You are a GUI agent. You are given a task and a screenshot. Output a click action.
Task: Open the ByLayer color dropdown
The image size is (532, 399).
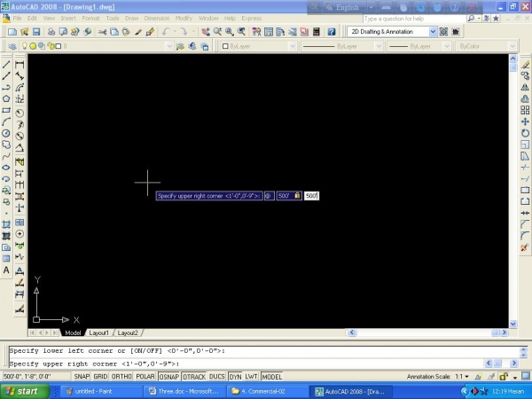(293, 46)
